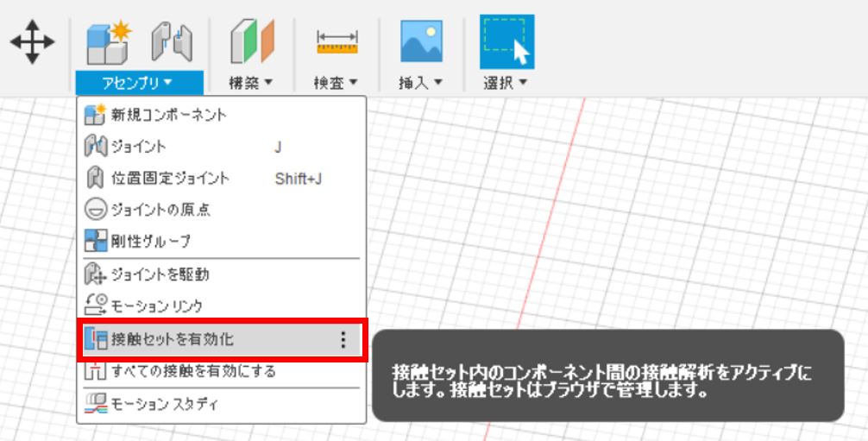Click the Insert image icon
The width and height of the screenshot is (868, 441).
tap(421, 41)
